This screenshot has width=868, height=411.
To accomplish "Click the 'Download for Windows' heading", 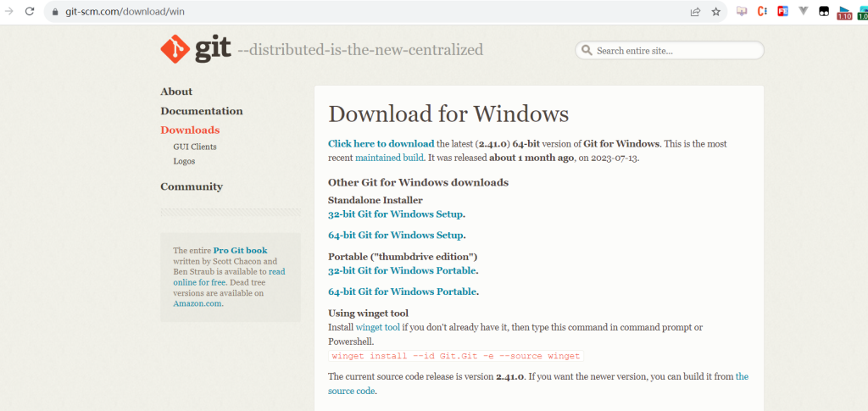I will pos(448,114).
